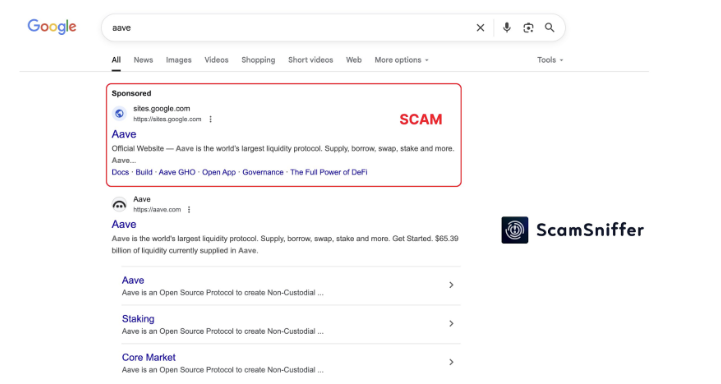Start voice search with microphone icon
The image size is (721, 384).
506,28
